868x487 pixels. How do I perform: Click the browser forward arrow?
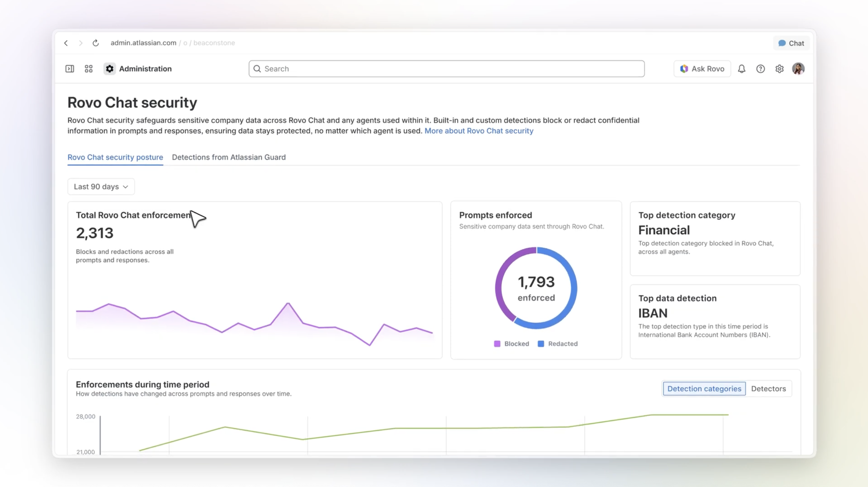pos(81,43)
